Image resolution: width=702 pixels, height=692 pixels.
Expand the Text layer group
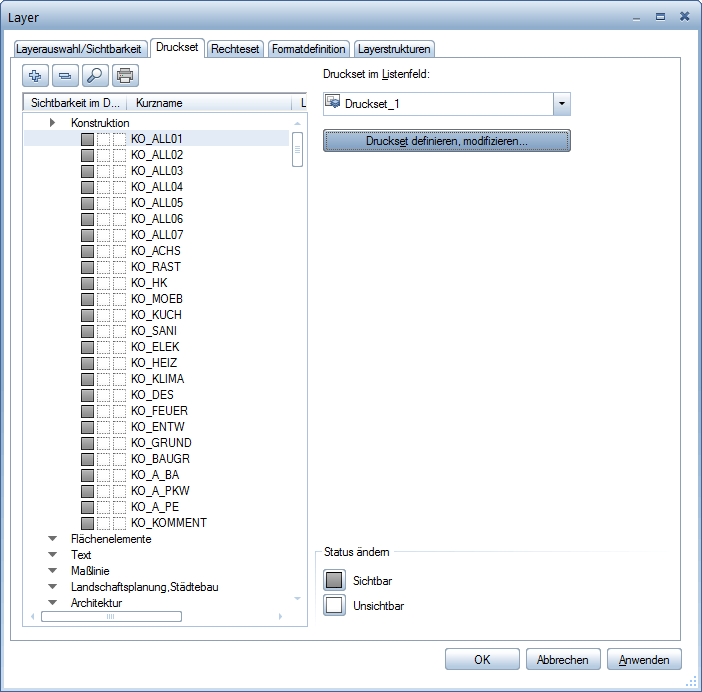tap(52, 555)
